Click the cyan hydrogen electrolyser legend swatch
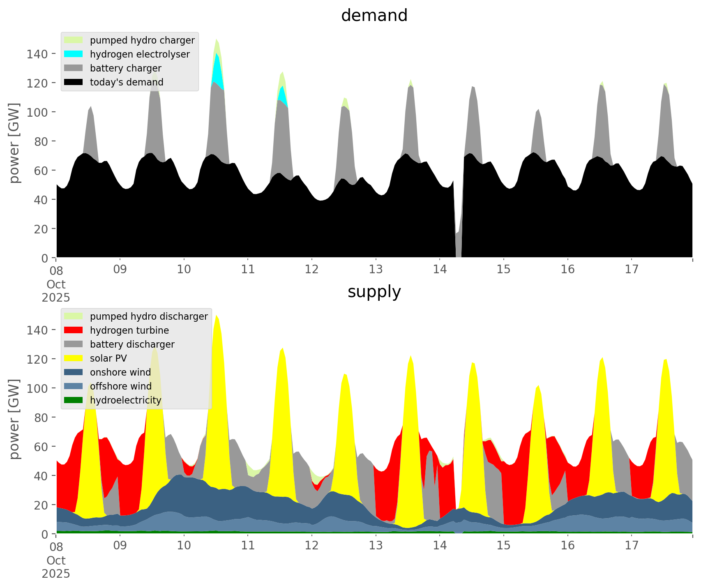Image resolution: width=701 pixels, height=588 pixels. click(x=74, y=54)
